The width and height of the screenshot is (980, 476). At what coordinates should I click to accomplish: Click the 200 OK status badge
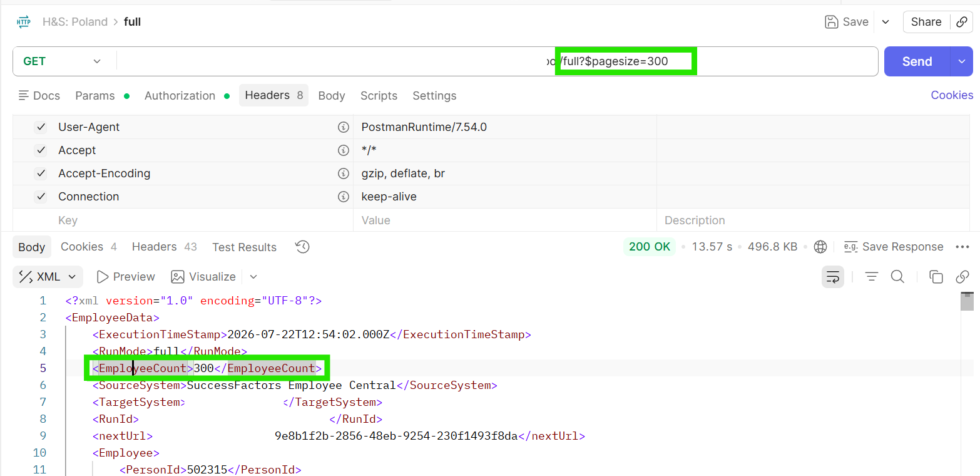tap(650, 247)
